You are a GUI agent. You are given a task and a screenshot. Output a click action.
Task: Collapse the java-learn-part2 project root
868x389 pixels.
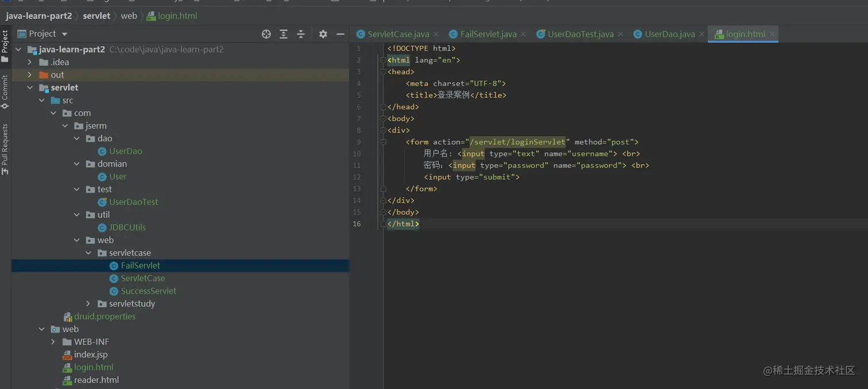[18, 49]
